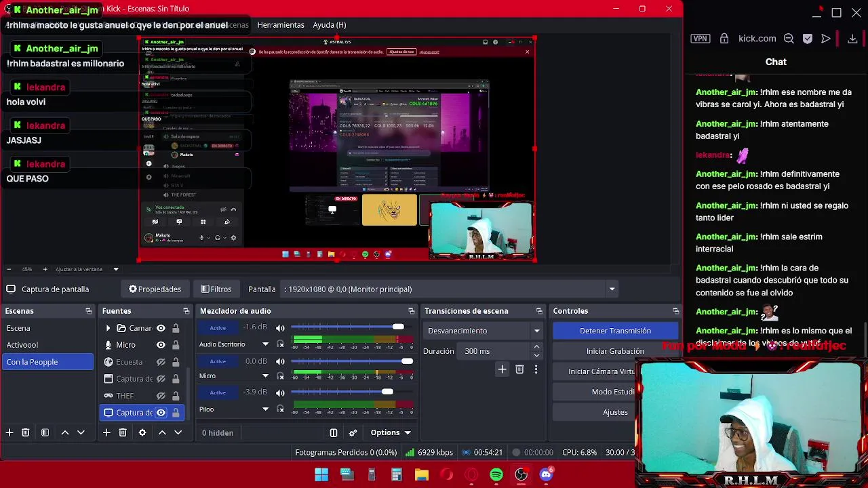Viewport: 868px width, 488px height.
Task: Show the THEF source
Action: (161, 396)
